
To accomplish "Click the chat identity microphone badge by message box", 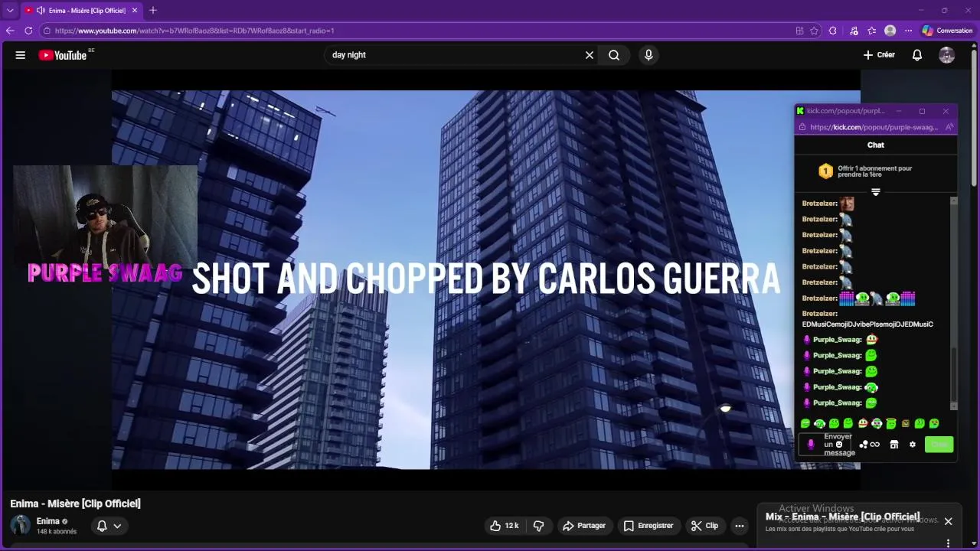I will click(811, 445).
